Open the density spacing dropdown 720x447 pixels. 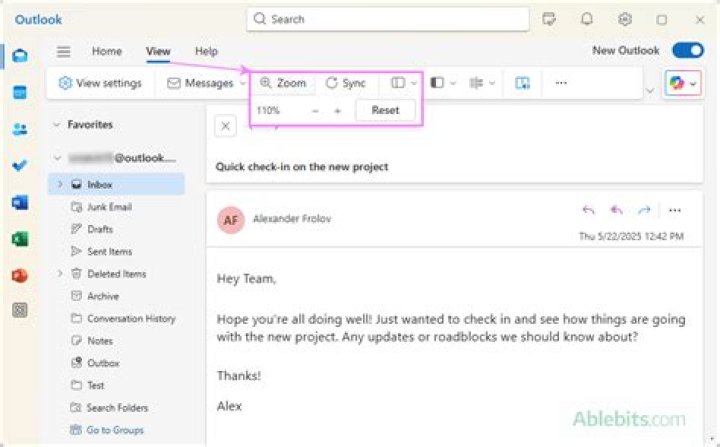[482, 83]
